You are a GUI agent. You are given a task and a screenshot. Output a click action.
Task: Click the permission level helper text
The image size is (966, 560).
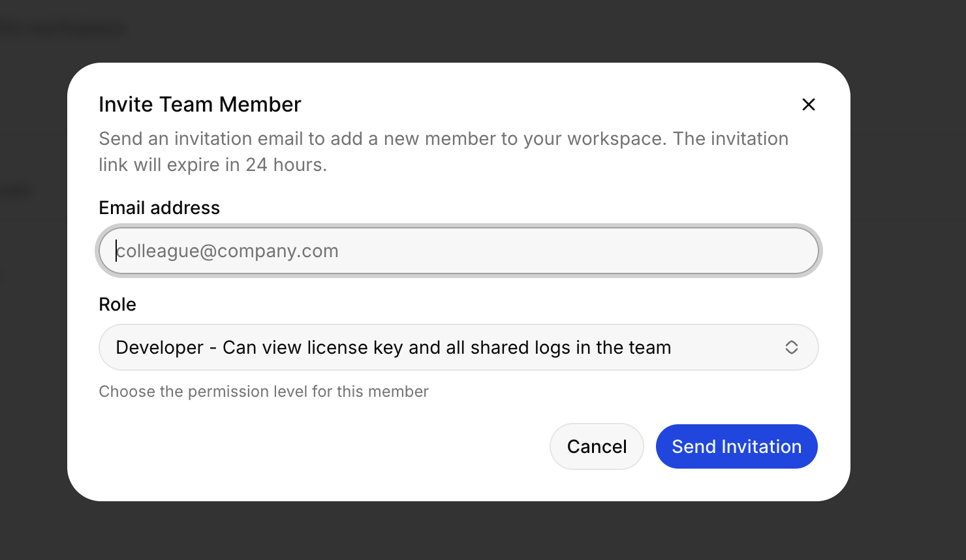[264, 391]
